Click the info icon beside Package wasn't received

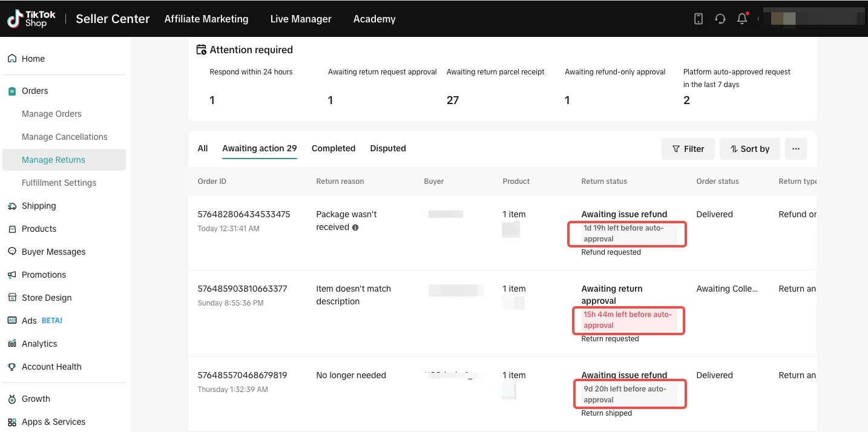tap(355, 227)
